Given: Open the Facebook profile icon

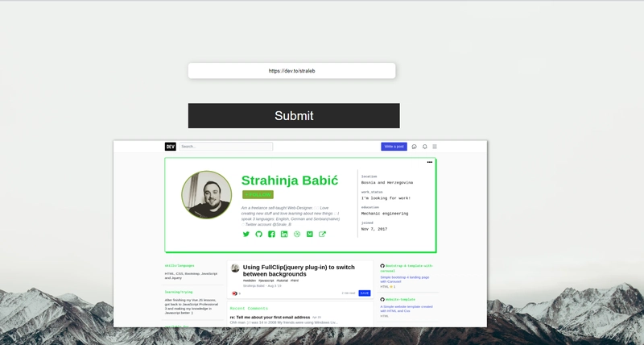Looking at the screenshot, I should point(272,235).
